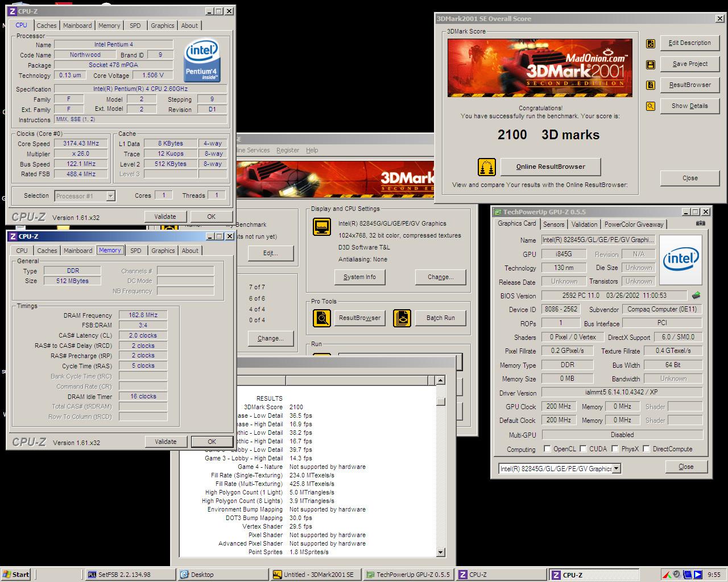Open the Processor #1 selection dropdown
Viewport: 728px width, 582px height.
click(x=110, y=196)
